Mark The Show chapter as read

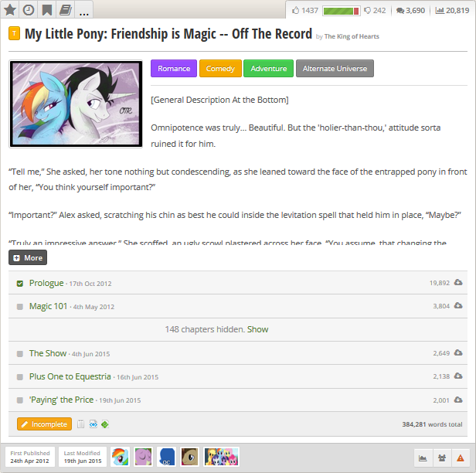coord(20,354)
